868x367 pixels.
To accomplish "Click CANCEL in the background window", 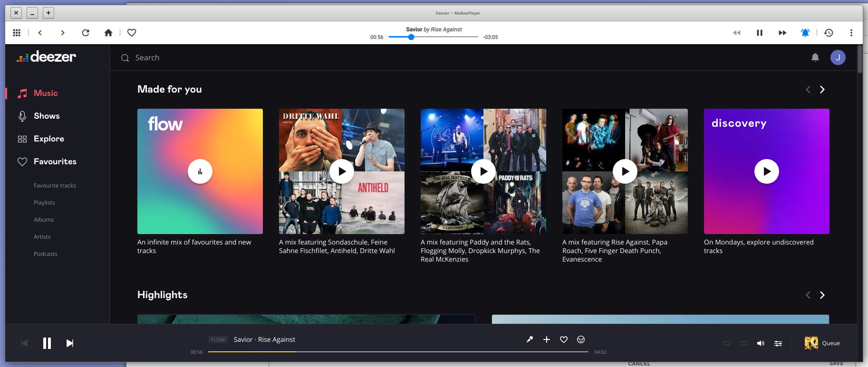I will click(639, 364).
